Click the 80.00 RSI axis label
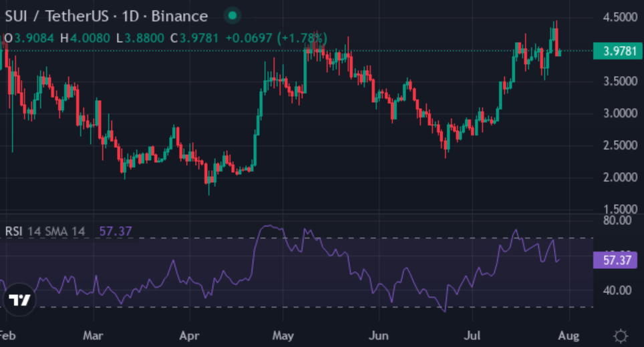 point(617,221)
